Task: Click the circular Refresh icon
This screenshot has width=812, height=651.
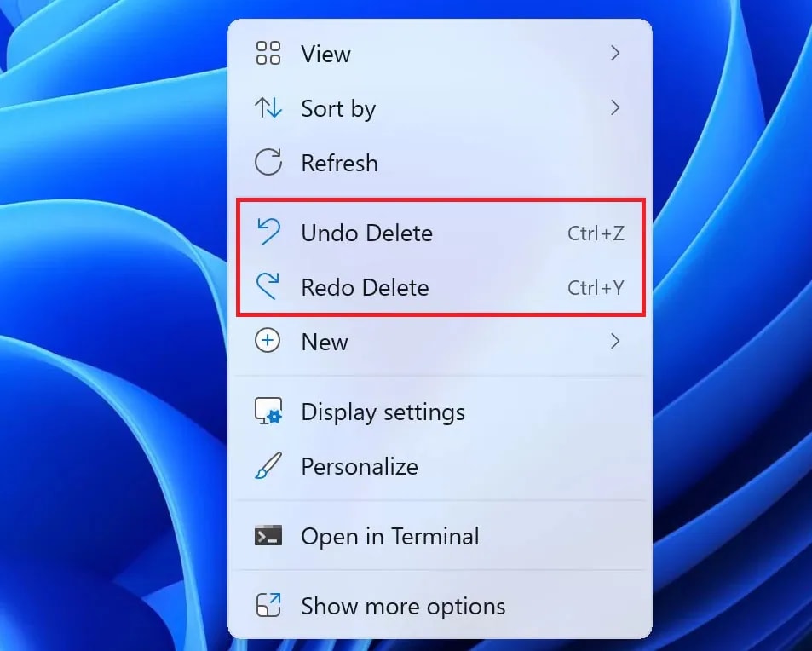Action: click(268, 162)
